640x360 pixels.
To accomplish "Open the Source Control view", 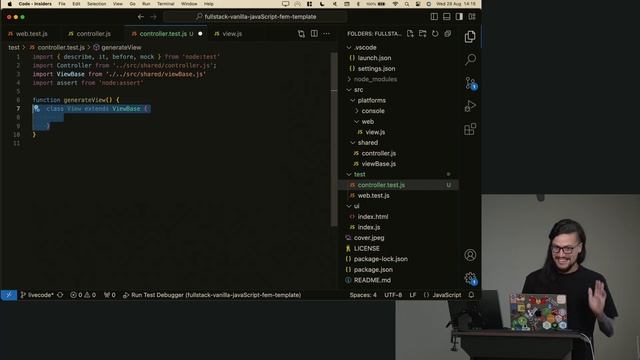I will point(471,83).
